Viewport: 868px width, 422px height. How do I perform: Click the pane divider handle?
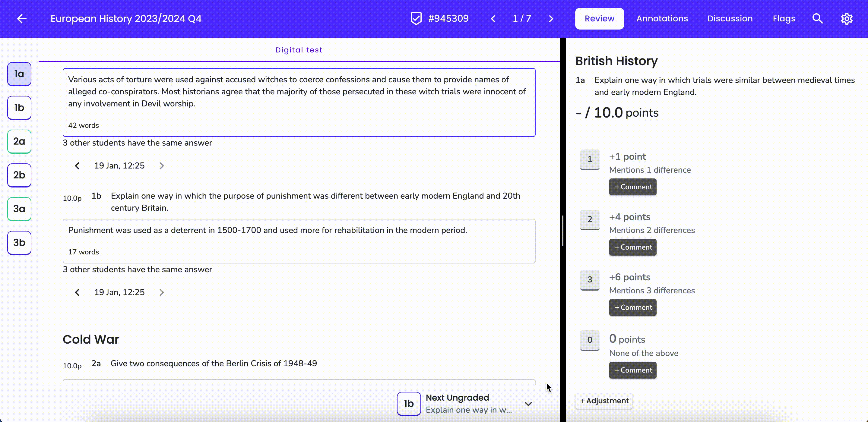[563, 230]
